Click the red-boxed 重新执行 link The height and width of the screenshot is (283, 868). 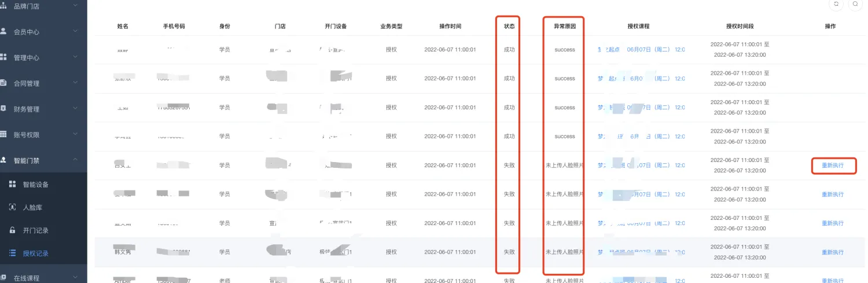coord(833,166)
